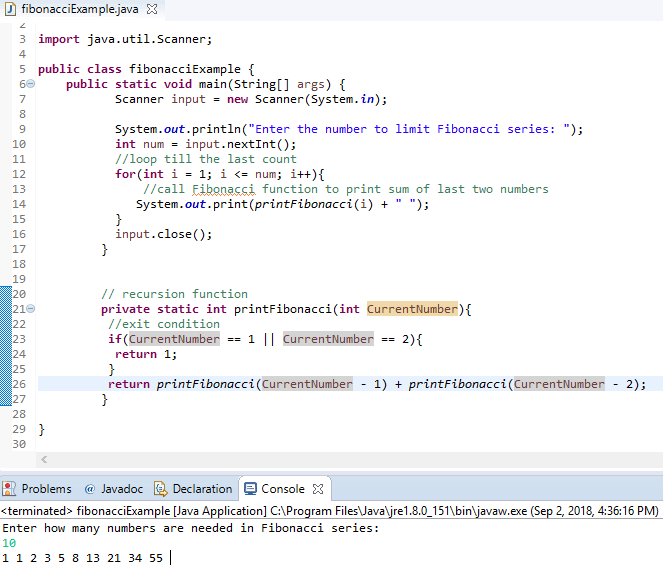
Task: Click 'return 1;' on line 24
Action: (x=146, y=354)
